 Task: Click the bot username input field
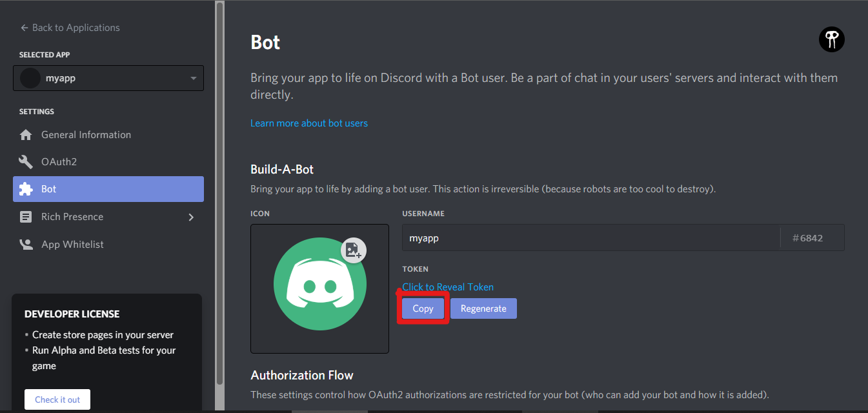(x=591, y=237)
